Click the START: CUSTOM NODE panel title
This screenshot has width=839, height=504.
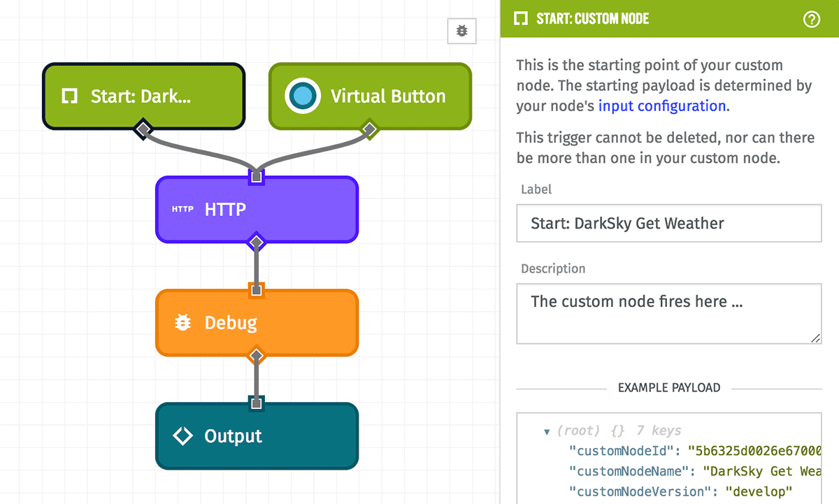pyautogui.click(x=593, y=19)
